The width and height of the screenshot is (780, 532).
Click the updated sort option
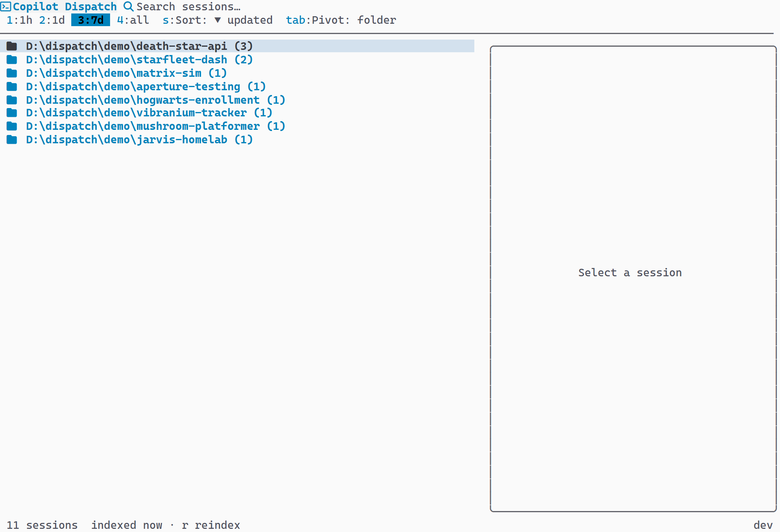(x=249, y=20)
